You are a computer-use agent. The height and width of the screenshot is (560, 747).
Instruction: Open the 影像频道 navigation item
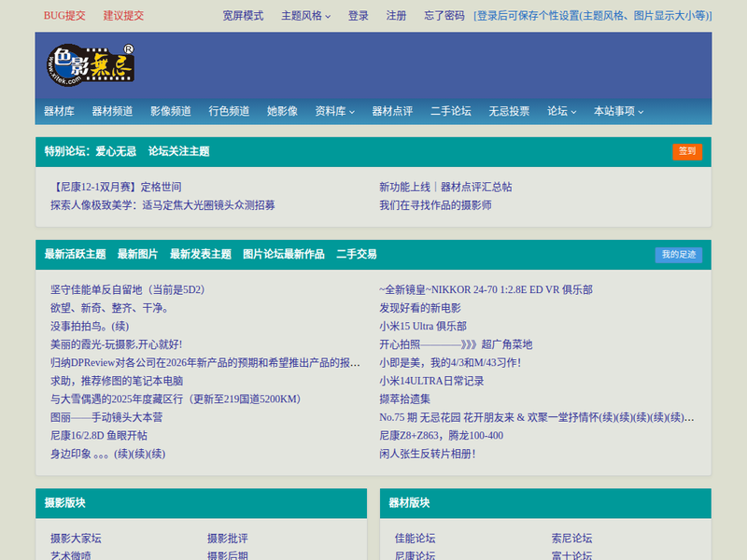point(171,111)
